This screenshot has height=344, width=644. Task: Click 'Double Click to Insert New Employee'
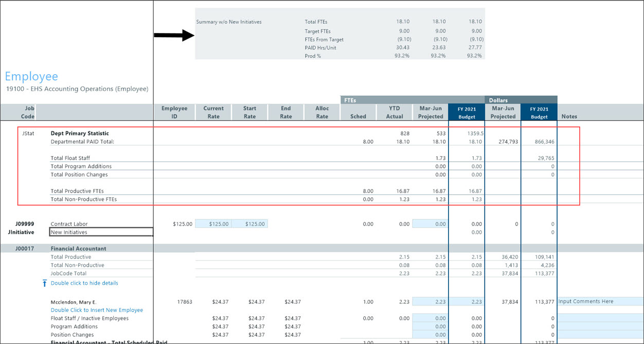coord(97,310)
